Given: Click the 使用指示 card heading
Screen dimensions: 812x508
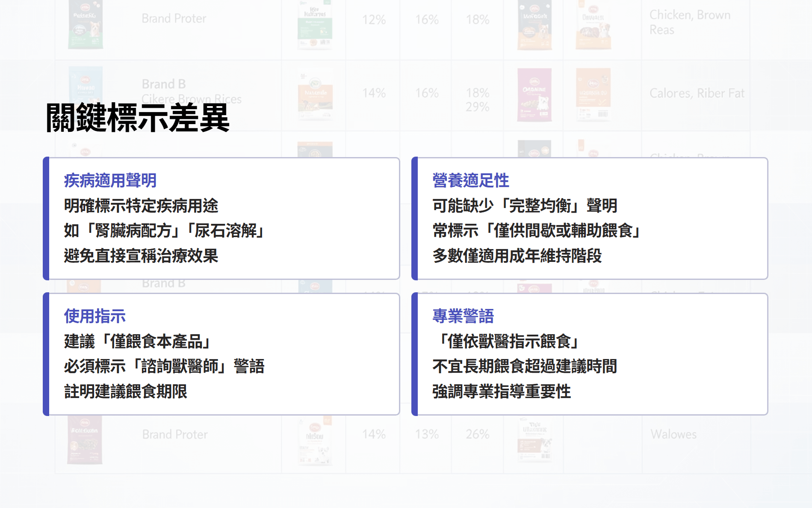Looking at the screenshot, I should 94,316.
